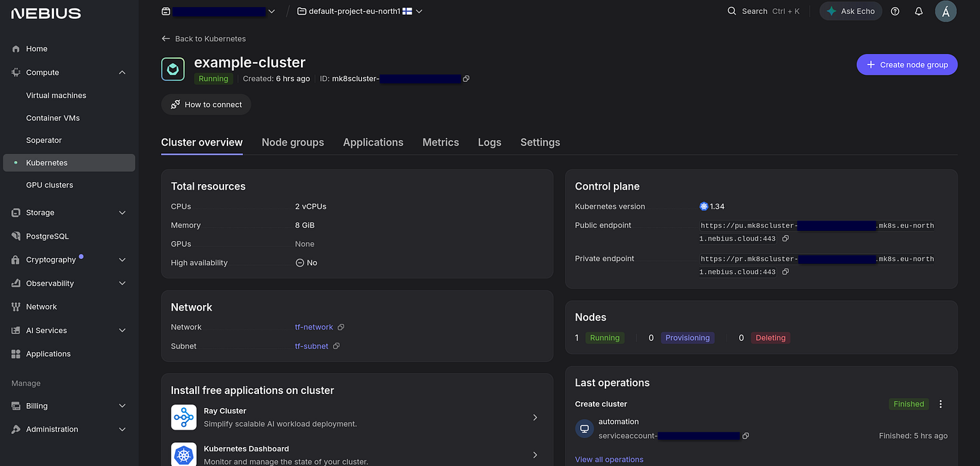Click the Finished operation status badge
This screenshot has width=980, height=466.
point(909,404)
